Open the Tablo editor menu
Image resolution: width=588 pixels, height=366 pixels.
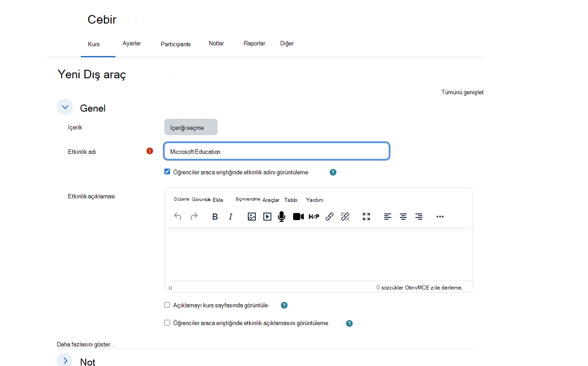(x=291, y=200)
